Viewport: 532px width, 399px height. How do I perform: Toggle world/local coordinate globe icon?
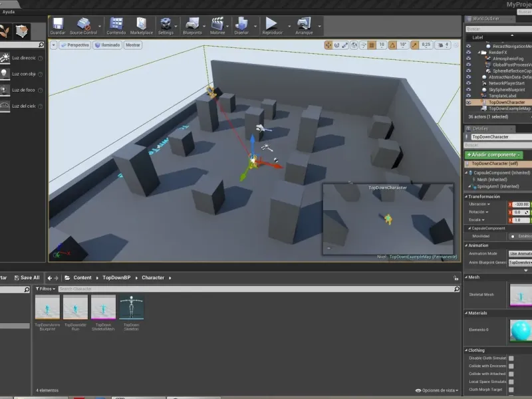[x=354, y=45]
